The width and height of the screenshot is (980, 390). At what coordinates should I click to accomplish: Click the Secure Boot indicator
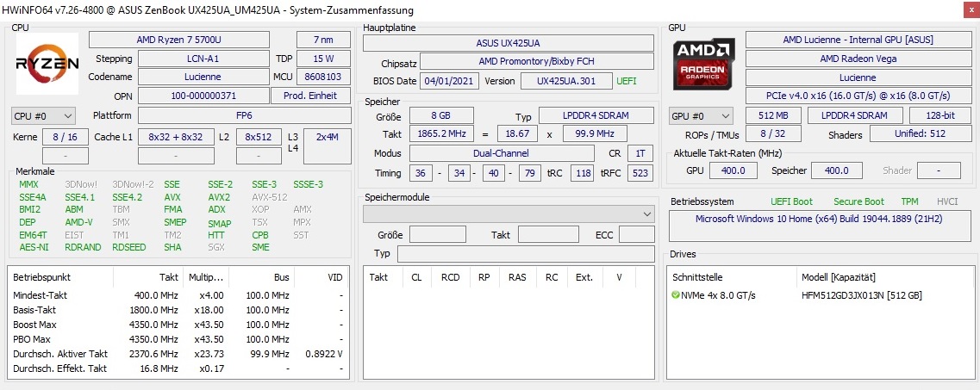tap(858, 201)
